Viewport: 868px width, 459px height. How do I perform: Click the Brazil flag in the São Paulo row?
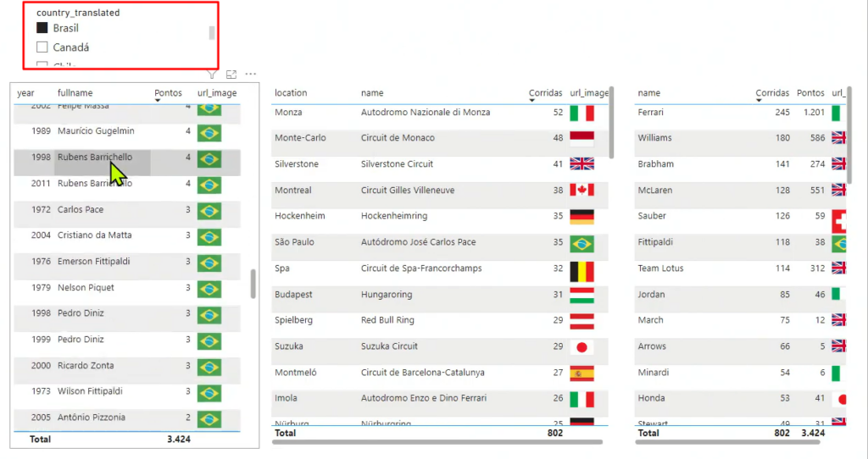[581, 243]
